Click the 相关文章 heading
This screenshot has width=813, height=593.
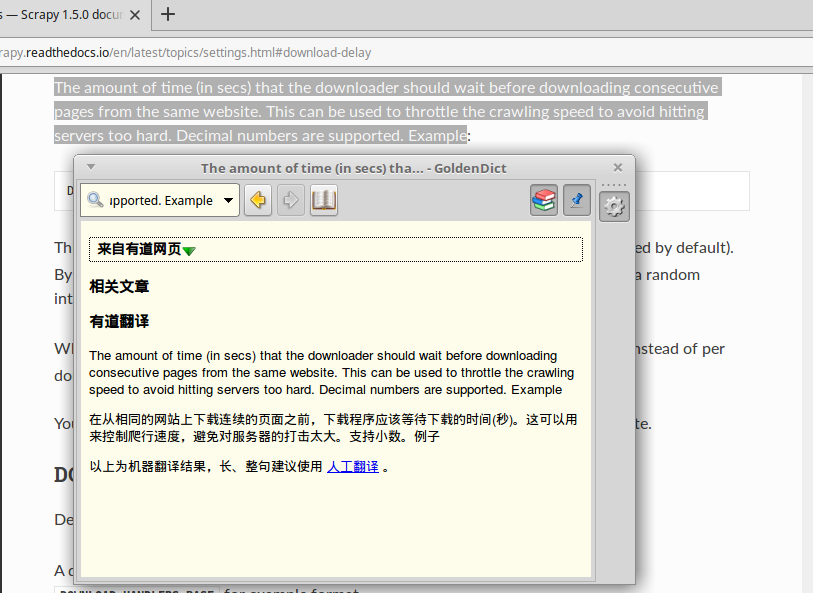[119, 286]
